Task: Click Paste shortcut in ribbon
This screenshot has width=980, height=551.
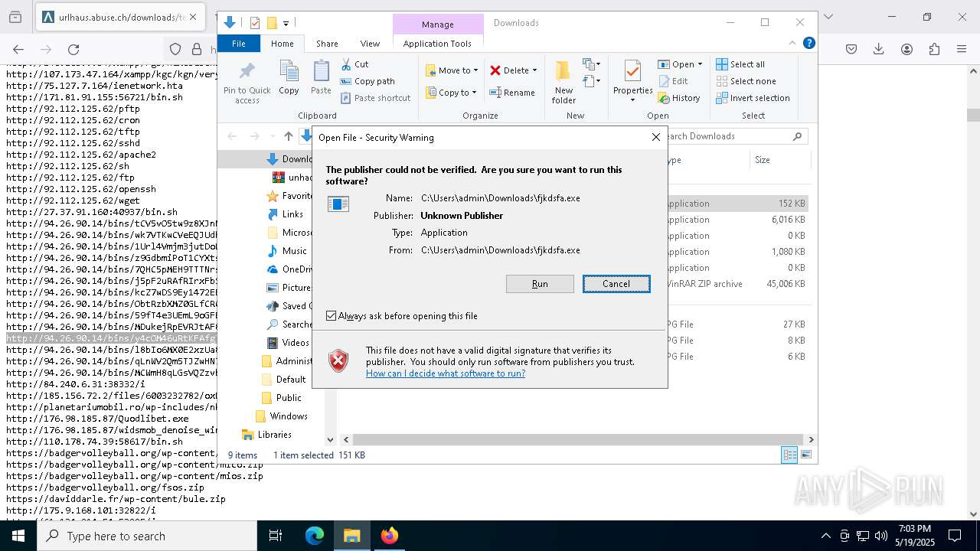Action: pos(376,98)
